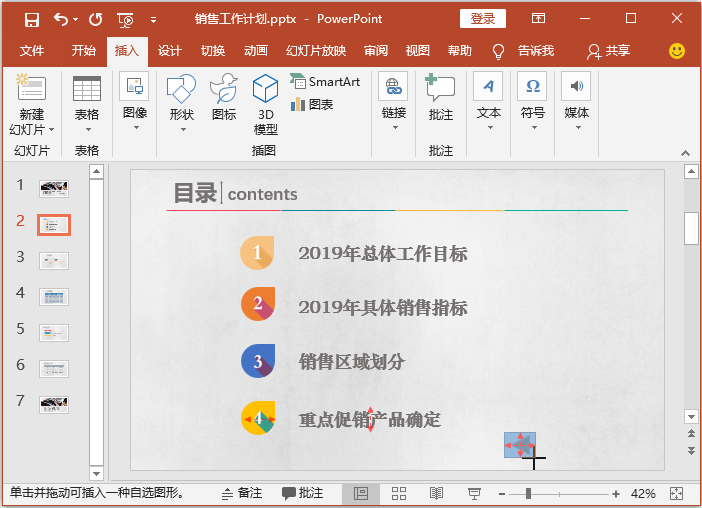Fit slide to current window icon
The height and width of the screenshot is (508, 702).
676,494
